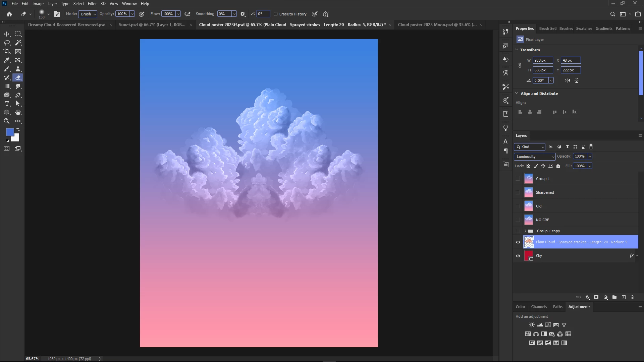Select the Horizontal Type tool
Viewport: 644px width, 362px height.
7,104
